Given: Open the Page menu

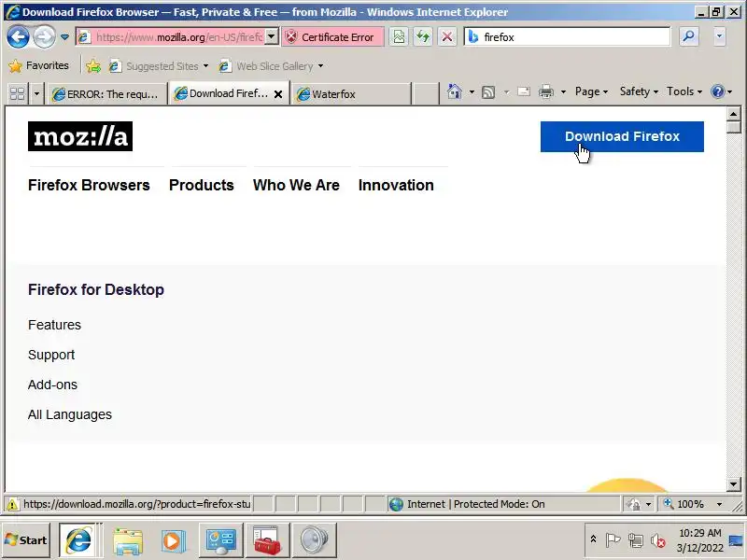Looking at the screenshot, I should click(591, 91).
